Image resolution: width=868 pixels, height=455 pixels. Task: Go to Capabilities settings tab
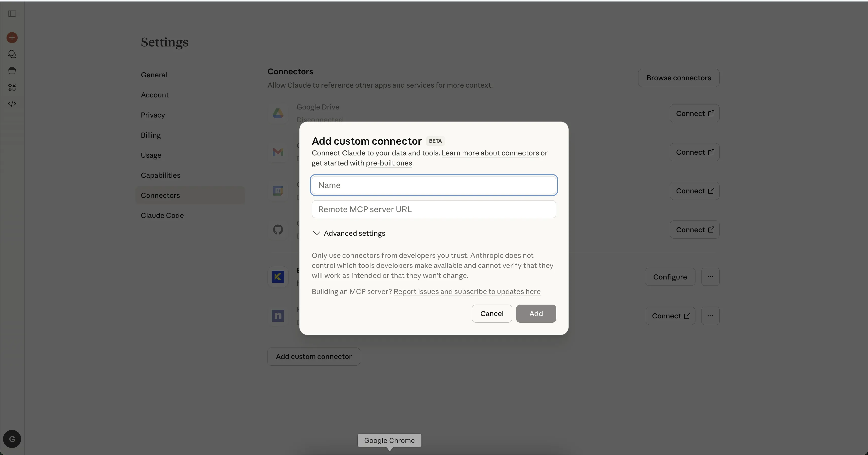[x=160, y=175]
